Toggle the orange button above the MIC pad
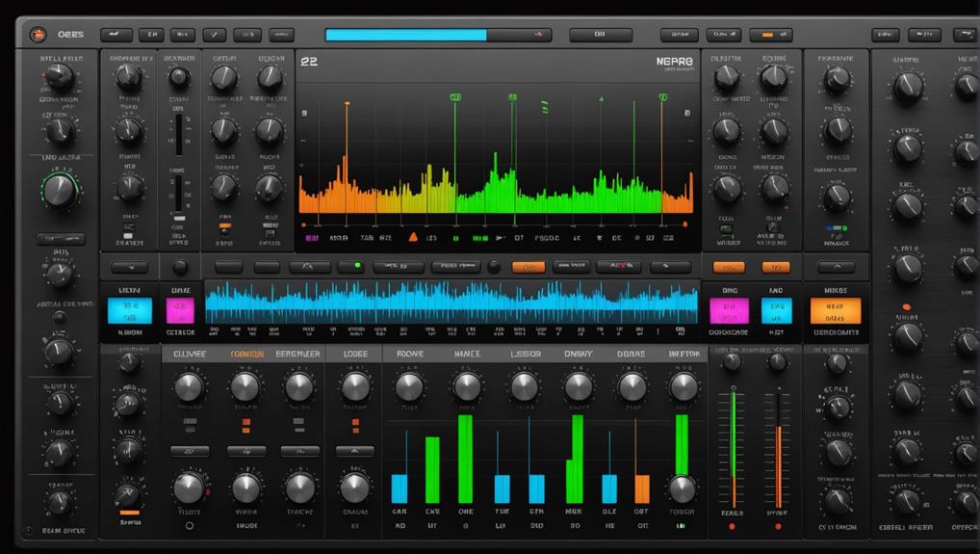This screenshot has height=554, width=980. [776, 268]
